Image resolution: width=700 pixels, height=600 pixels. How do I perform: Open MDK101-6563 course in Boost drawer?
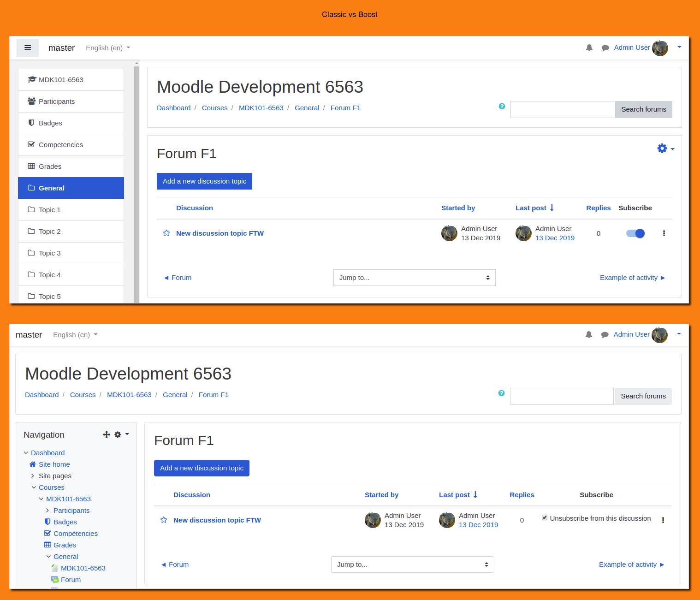coord(71,80)
